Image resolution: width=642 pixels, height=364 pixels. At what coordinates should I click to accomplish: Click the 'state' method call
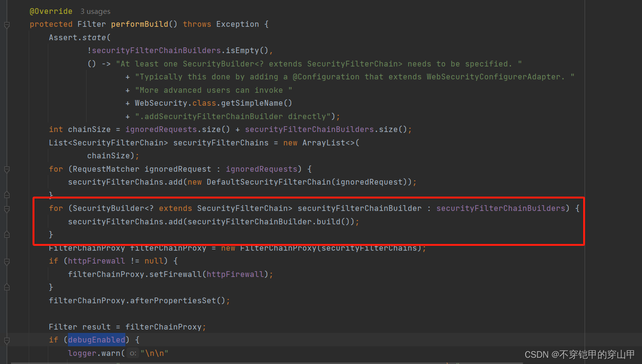click(94, 37)
